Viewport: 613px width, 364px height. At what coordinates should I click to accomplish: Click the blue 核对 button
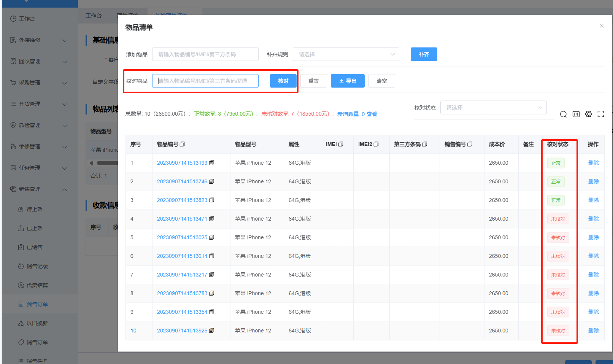point(283,81)
